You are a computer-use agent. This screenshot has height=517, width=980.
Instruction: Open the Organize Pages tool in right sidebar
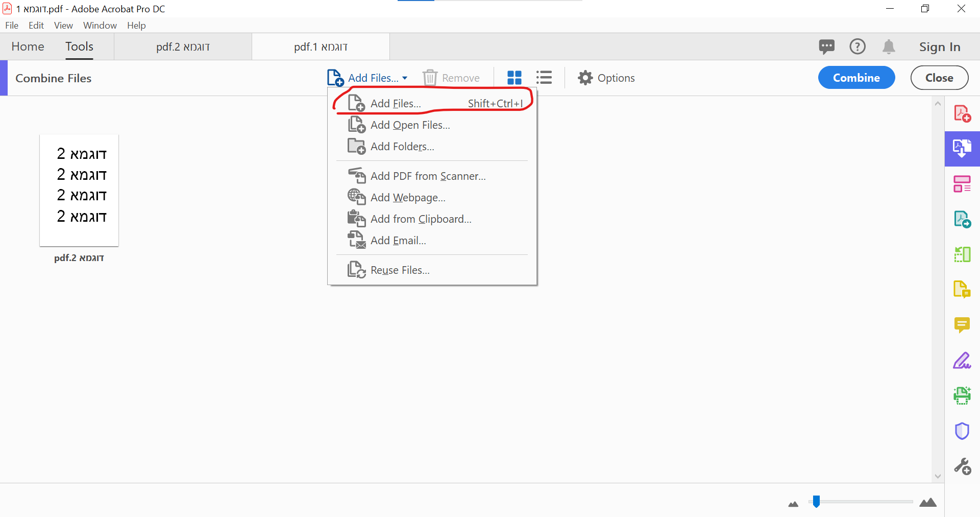(x=962, y=184)
